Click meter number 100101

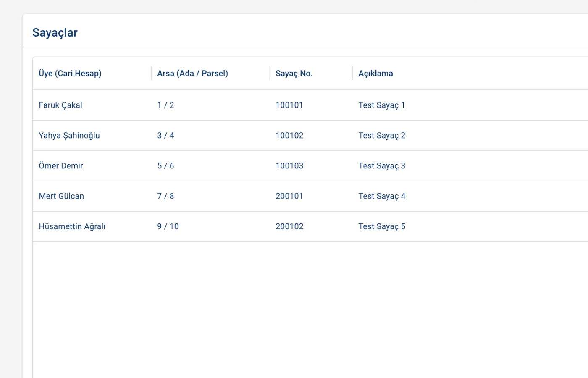tap(289, 105)
